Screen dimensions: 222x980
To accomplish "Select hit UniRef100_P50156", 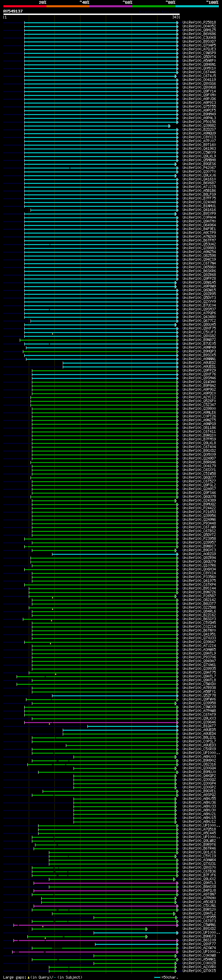I will (x=199, y=122).
